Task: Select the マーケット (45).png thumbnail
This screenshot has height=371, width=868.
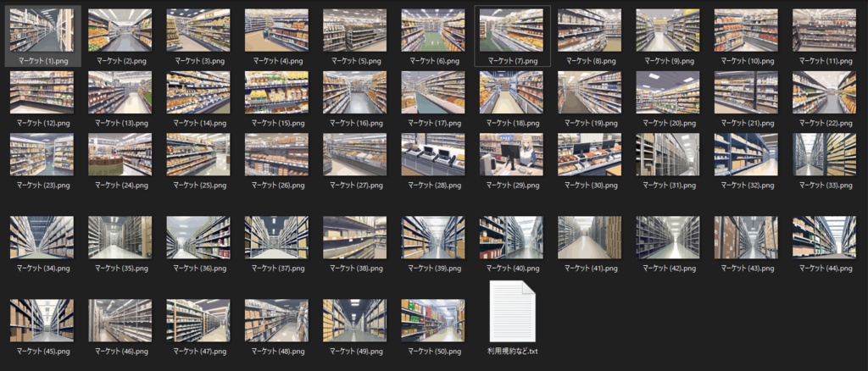Action: (42, 320)
